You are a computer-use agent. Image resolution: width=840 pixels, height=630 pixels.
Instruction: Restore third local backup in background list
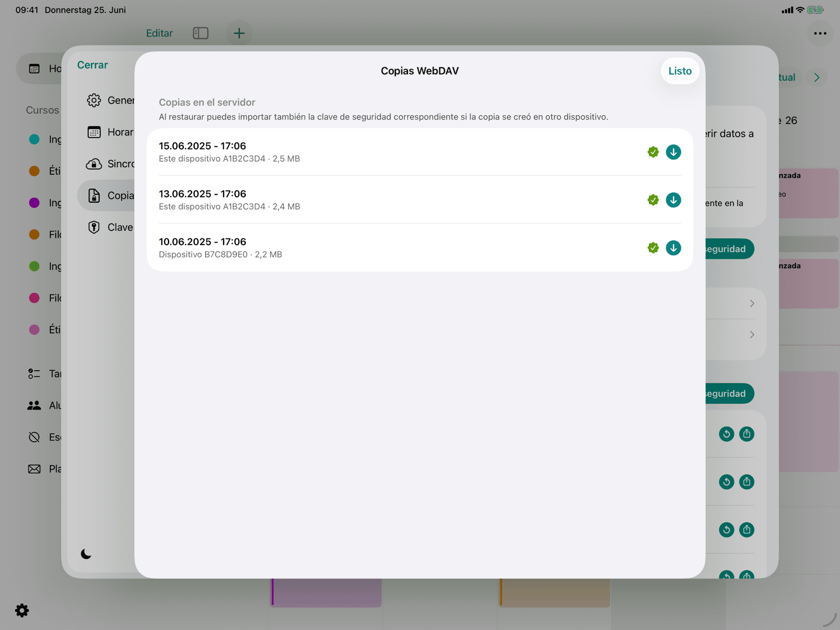(727, 530)
